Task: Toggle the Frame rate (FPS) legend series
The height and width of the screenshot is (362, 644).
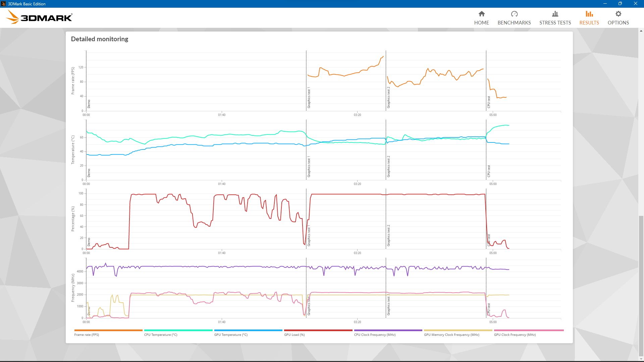Action: 87,335
